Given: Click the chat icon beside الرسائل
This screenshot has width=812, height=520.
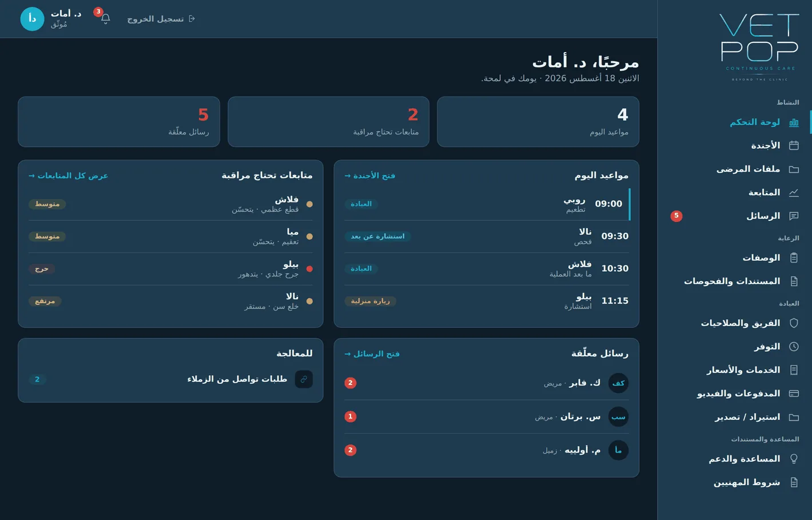Looking at the screenshot, I should 794,216.
